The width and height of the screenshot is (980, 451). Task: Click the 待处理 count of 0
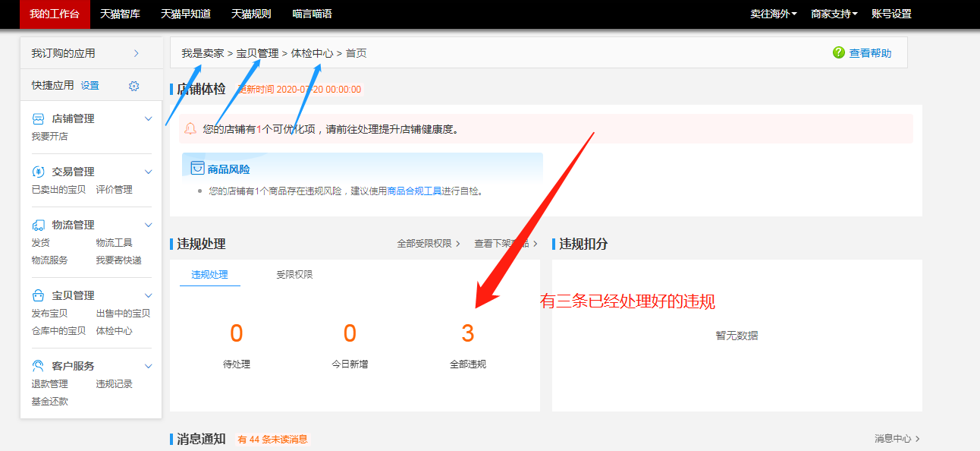pos(237,333)
